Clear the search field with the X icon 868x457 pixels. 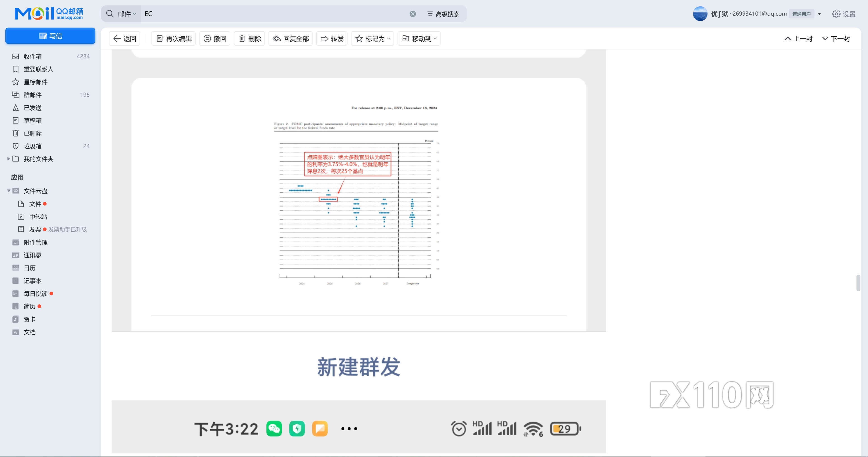point(413,14)
